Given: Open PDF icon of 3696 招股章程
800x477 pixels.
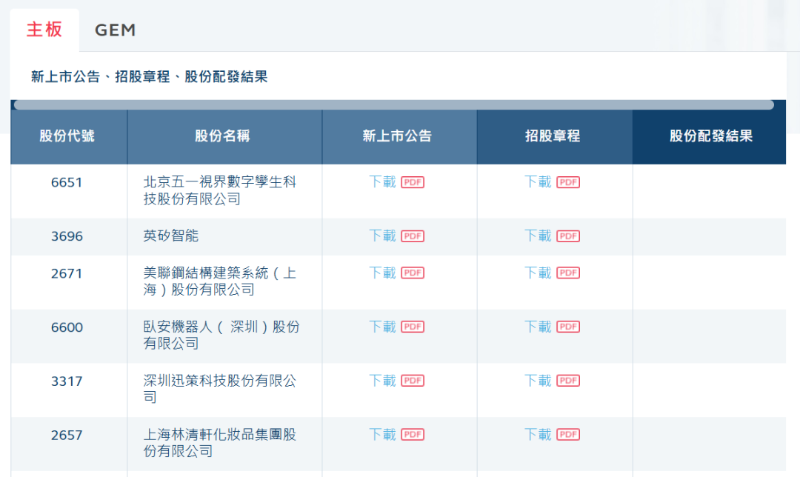Looking at the screenshot, I should 568,236.
